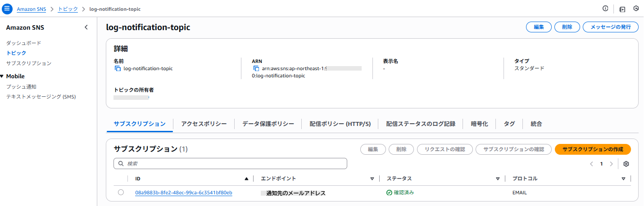Sort by the エンドポイント column arrow

click(x=372, y=179)
